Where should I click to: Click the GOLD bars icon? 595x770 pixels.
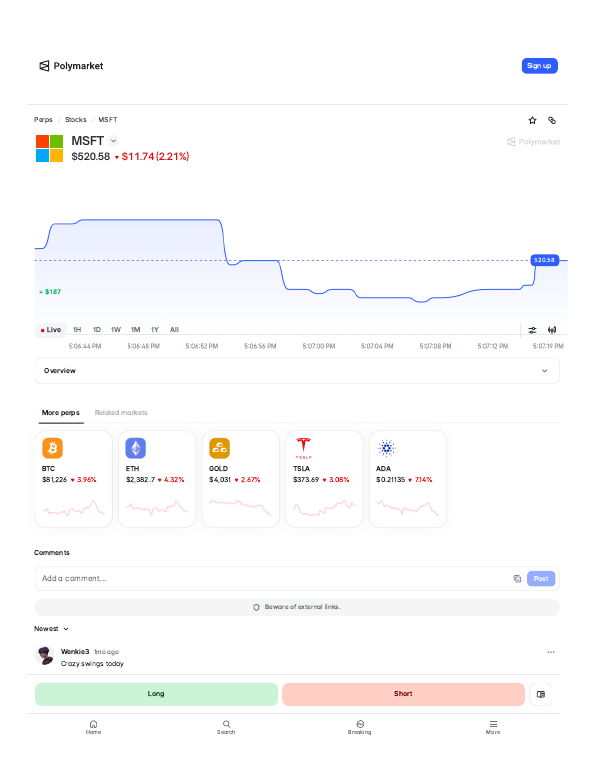pyautogui.click(x=219, y=448)
